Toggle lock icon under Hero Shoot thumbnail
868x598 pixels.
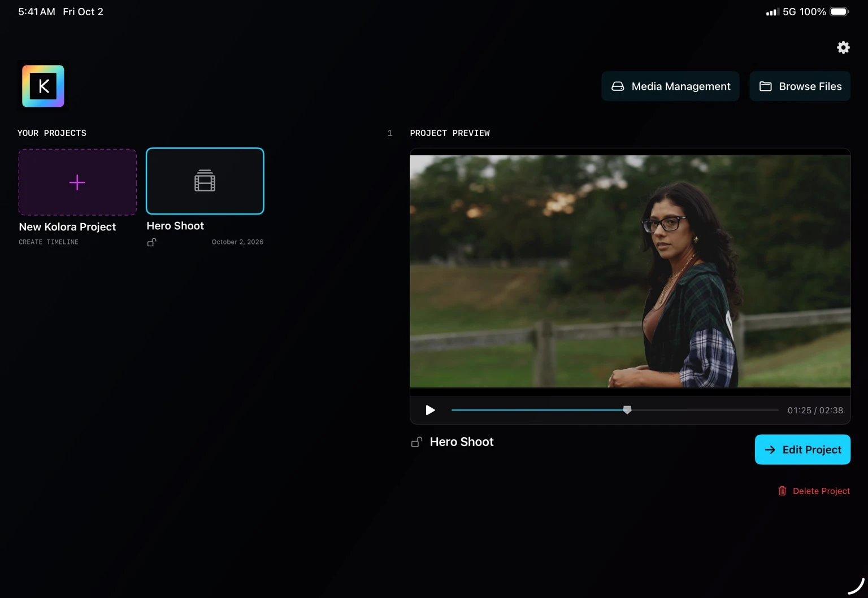pyautogui.click(x=151, y=242)
